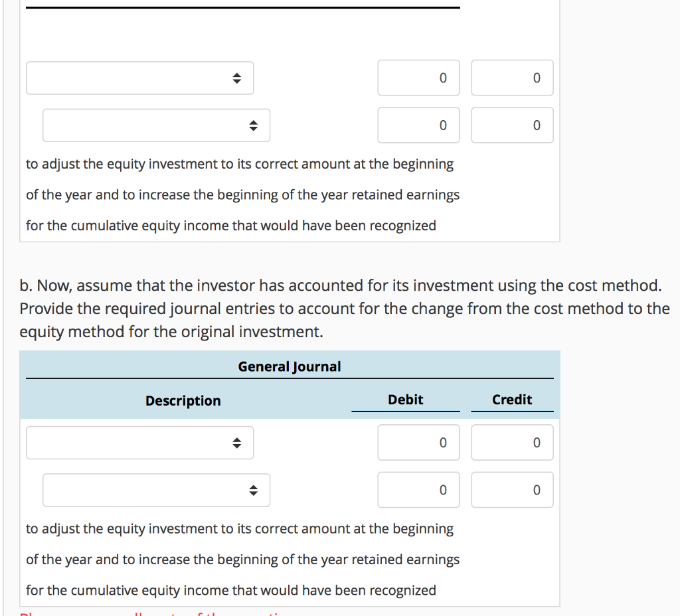Select first Debit field in part b
This screenshot has width=680, height=616.
pos(418,443)
